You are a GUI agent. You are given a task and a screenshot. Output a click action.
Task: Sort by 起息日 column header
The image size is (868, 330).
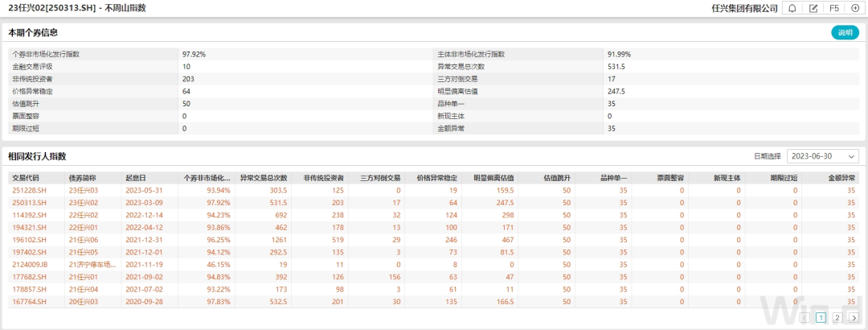[136, 178]
